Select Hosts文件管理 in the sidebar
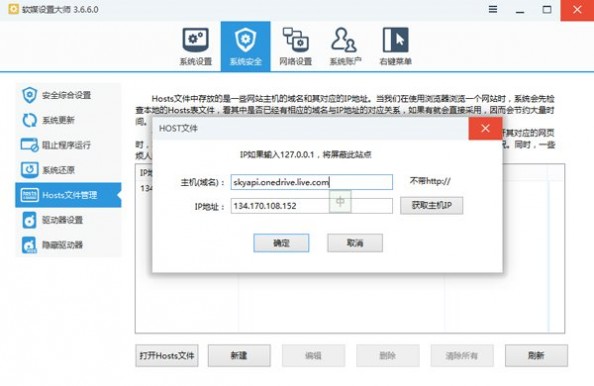Screen dimensions: 594x386 tap(68, 195)
